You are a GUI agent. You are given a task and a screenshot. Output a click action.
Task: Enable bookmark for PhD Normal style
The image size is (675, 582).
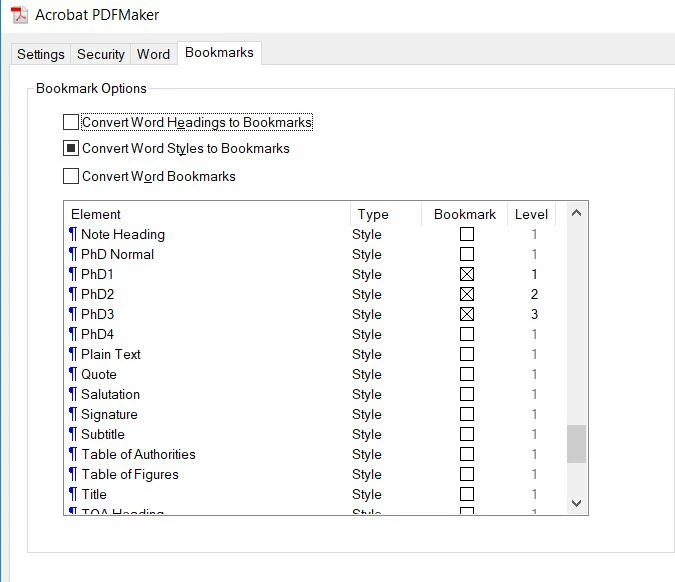click(x=467, y=254)
